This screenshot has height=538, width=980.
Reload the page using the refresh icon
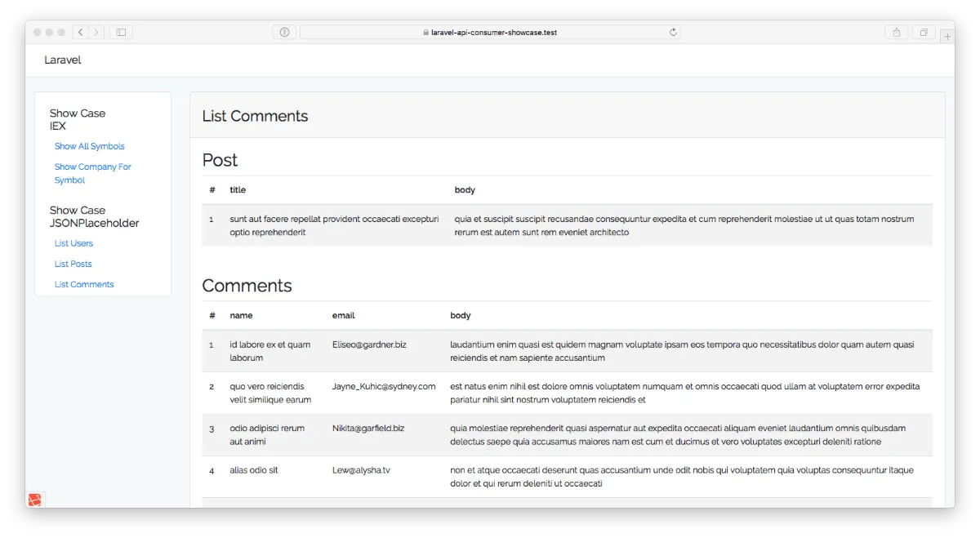tap(672, 32)
